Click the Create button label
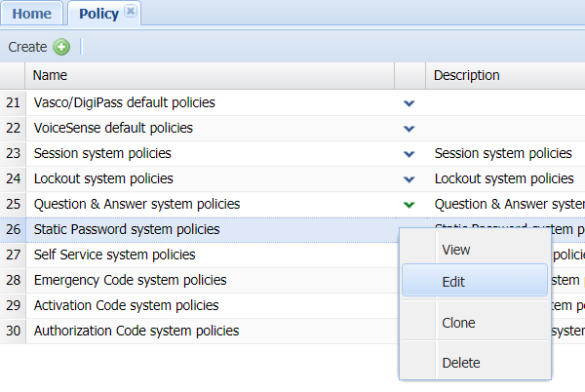The width and height of the screenshot is (585, 392). click(27, 47)
